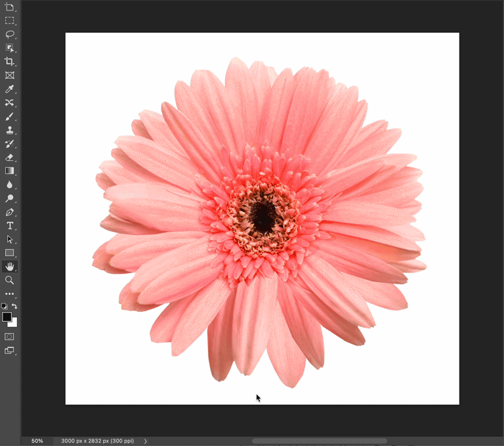The height and width of the screenshot is (446, 504).
Task: Change the screen mode
Action: click(9, 351)
